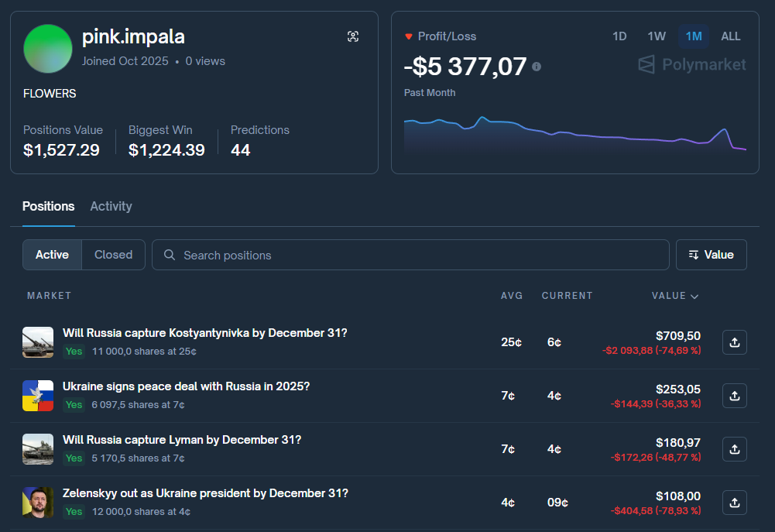Share the Lyman capture position

(735, 449)
